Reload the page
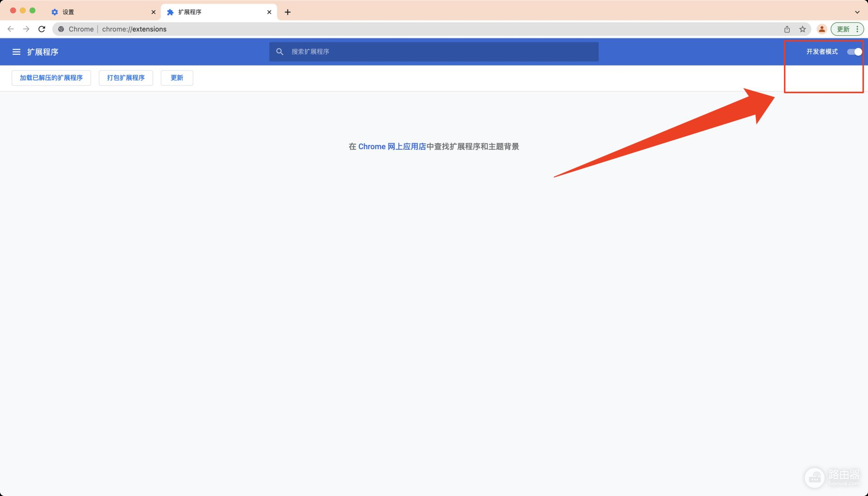The height and width of the screenshot is (496, 868). click(42, 29)
